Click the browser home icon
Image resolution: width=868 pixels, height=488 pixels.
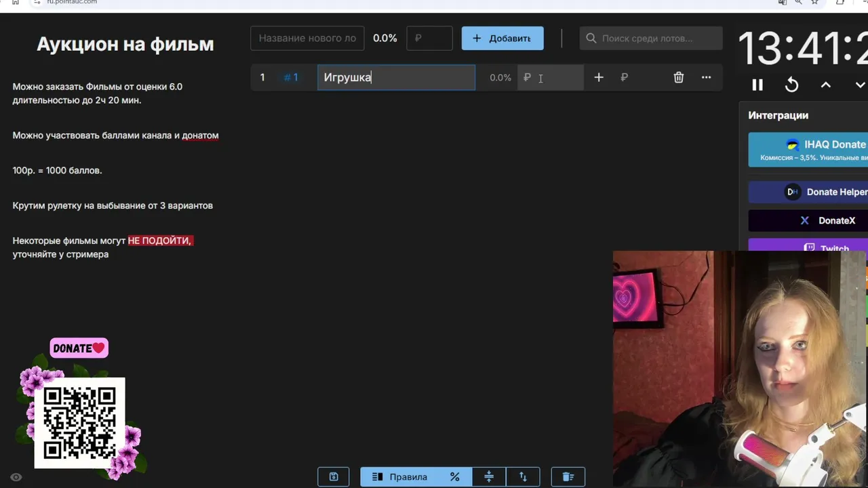[x=16, y=3]
